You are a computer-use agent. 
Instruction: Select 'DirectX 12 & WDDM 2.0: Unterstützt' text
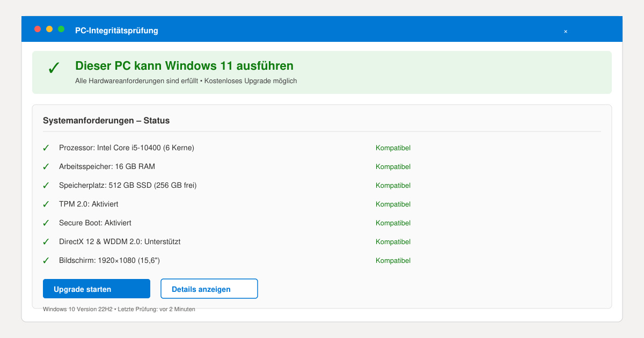coord(120,241)
